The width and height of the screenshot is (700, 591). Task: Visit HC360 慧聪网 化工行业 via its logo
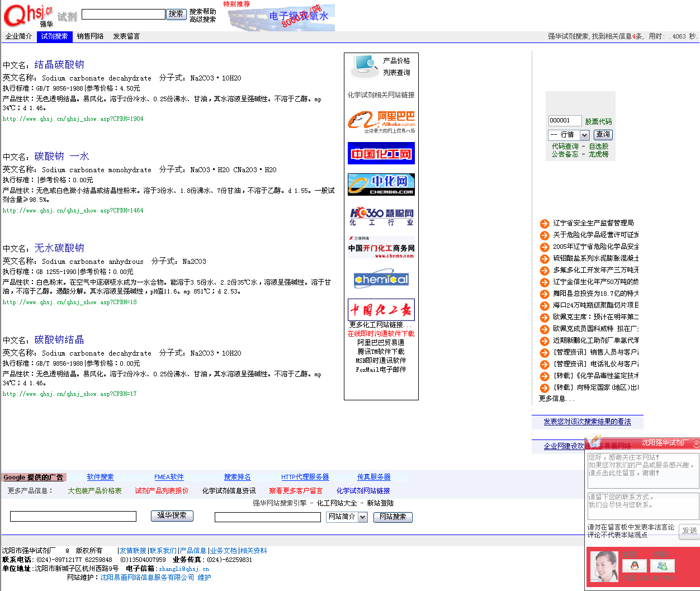click(381, 217)
